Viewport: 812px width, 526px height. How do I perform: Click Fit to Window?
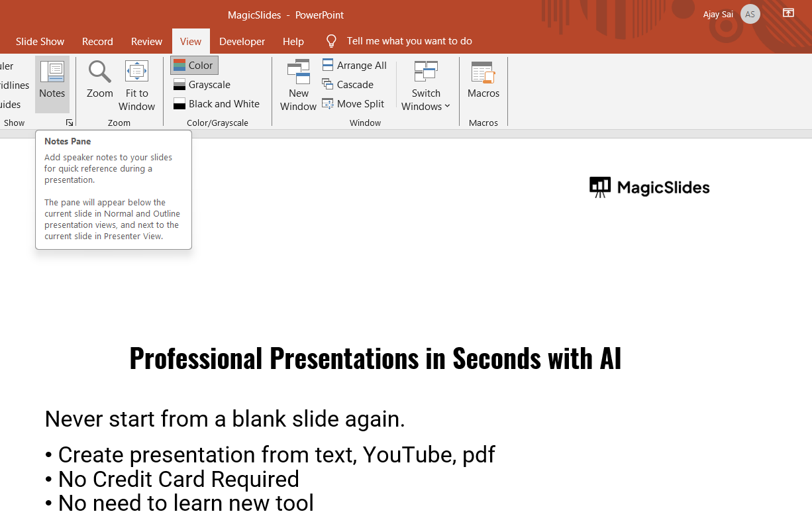136,84
